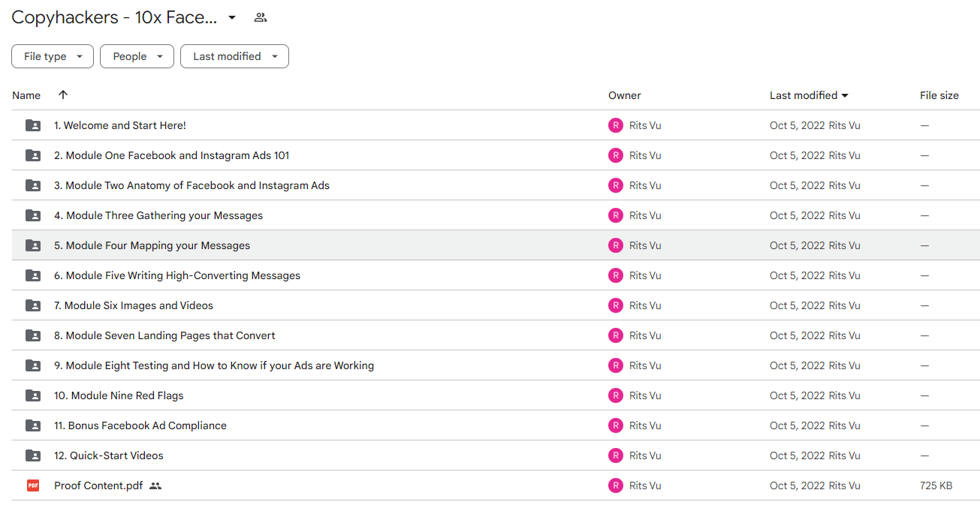Click owner name Rits Vu in Module Three row
980x523 pixels.
point(645,215)
